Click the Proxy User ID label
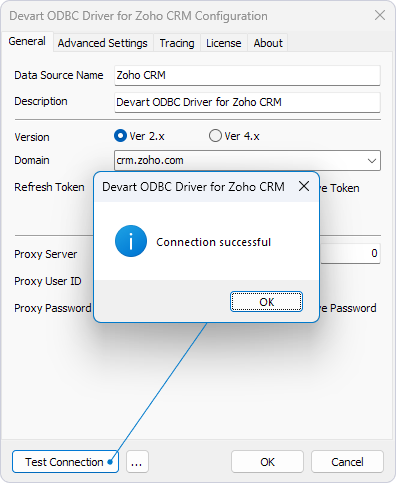The height and width of the screenshot is (483, 396). [48, 281]
